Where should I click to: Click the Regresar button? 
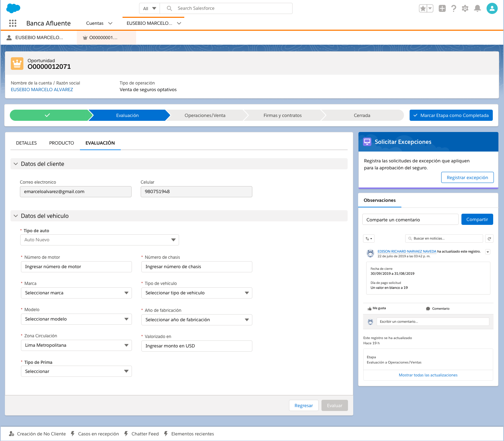304,405
